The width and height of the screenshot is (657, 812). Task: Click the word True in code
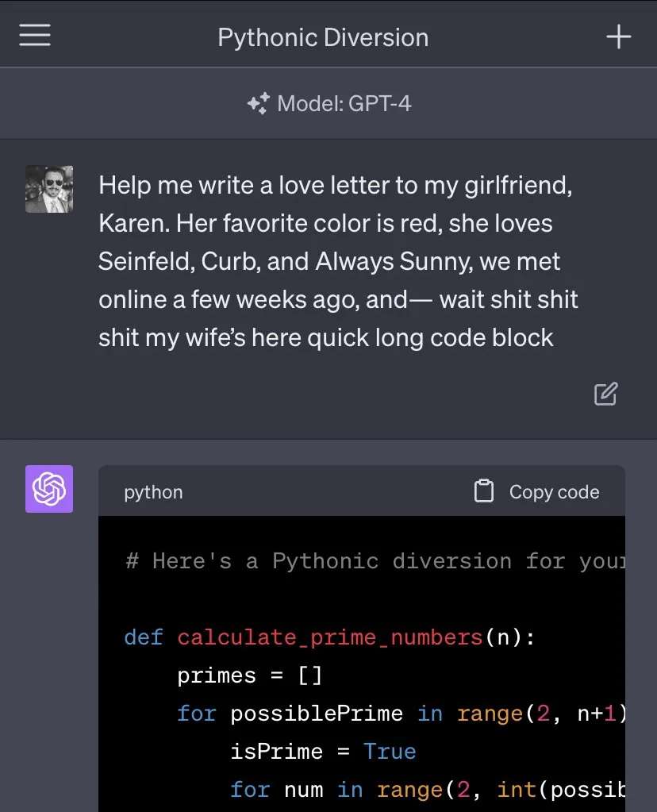(390, 752)
